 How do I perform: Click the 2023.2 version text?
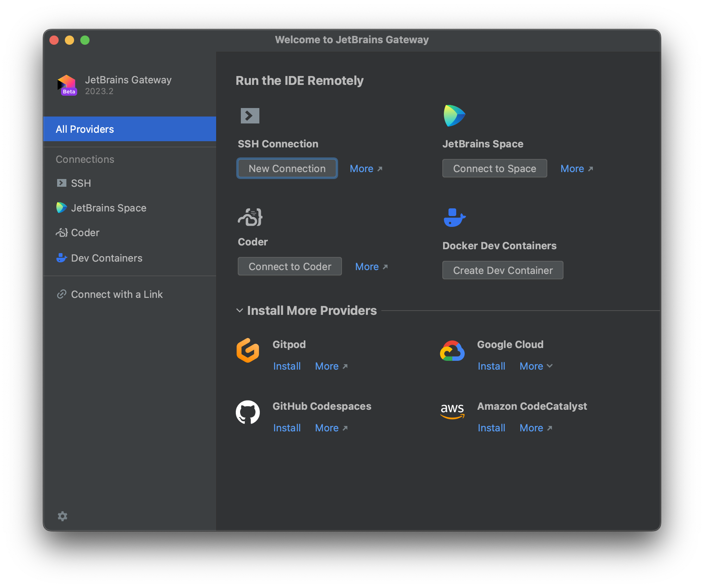point(99,91)
